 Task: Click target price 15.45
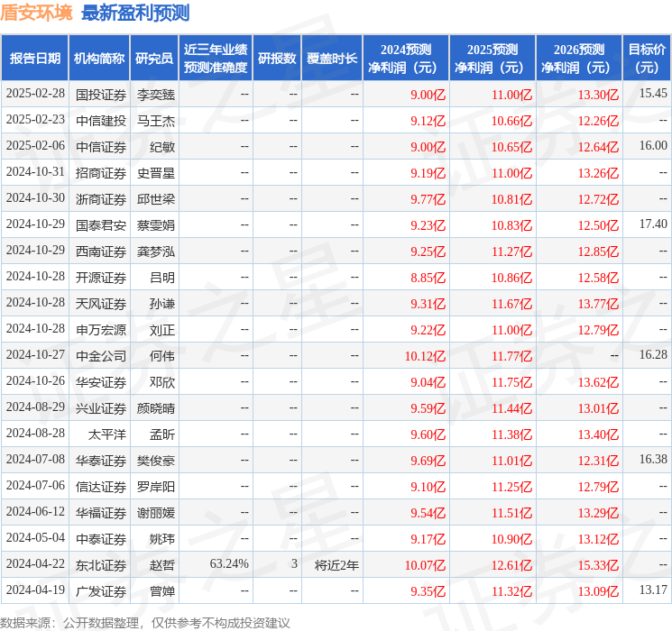[653, 94]
